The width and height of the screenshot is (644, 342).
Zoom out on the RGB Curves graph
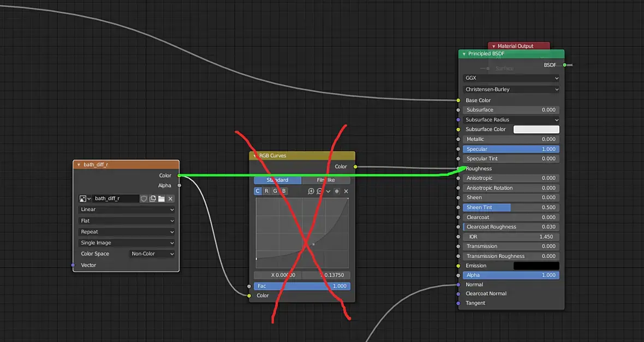[319, 191]
